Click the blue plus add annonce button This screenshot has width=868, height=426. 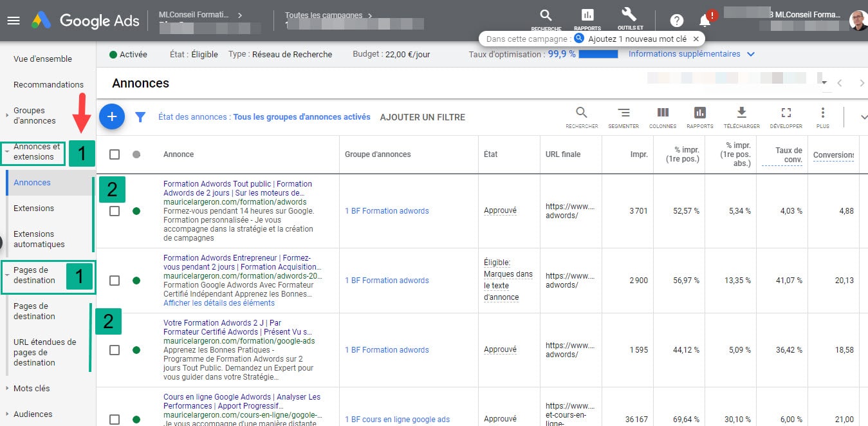112,116
